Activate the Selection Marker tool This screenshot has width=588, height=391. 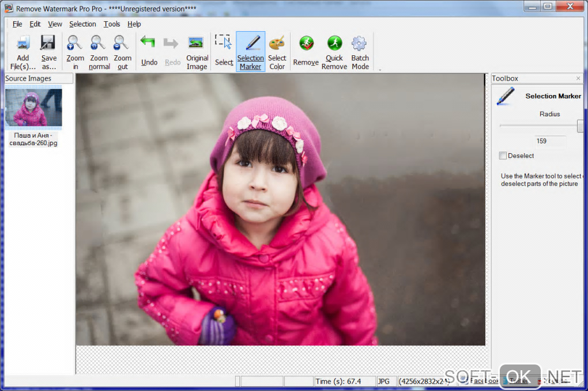[x=251, y=51]
